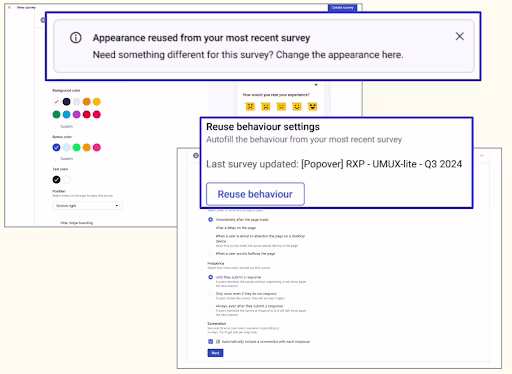512x374 pixels.
Task: Enable Custom option under Button color
Action: tap(56, 159)
